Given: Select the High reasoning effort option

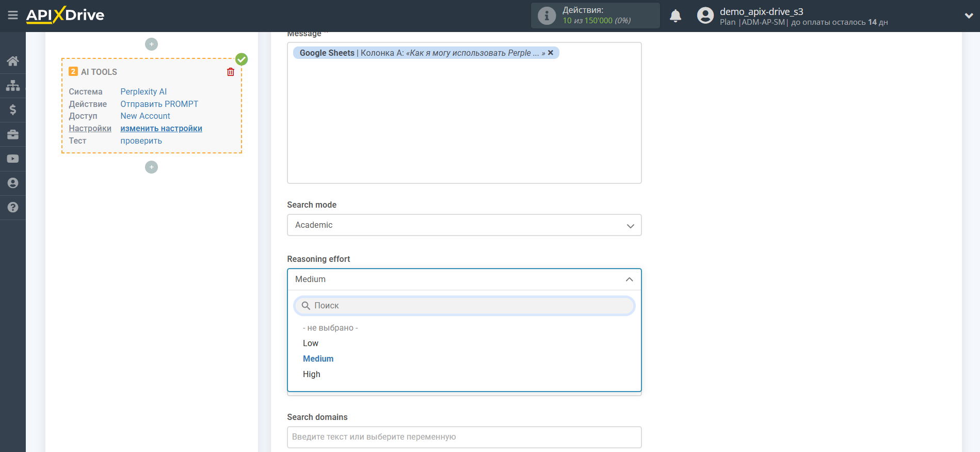Looking at the screenshot, I should click(311, 375).
